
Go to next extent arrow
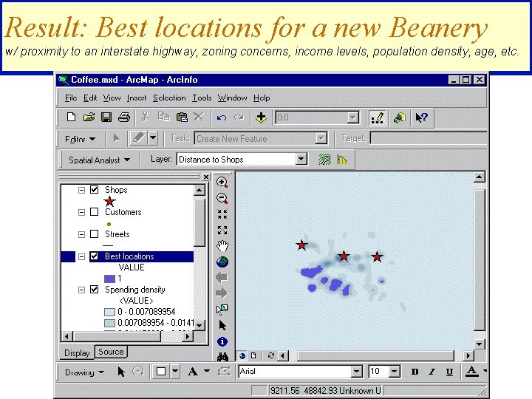pyautogui.click(x=222, y=293)
